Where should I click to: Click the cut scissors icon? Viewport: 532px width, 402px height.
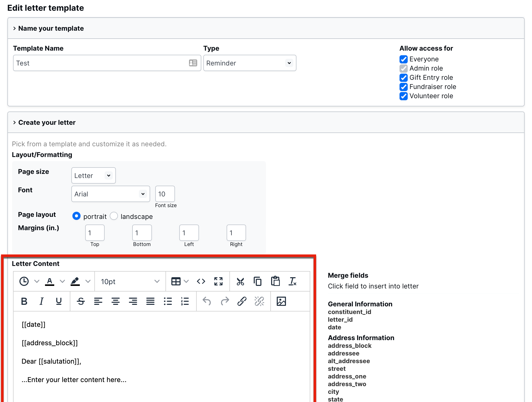240,282
